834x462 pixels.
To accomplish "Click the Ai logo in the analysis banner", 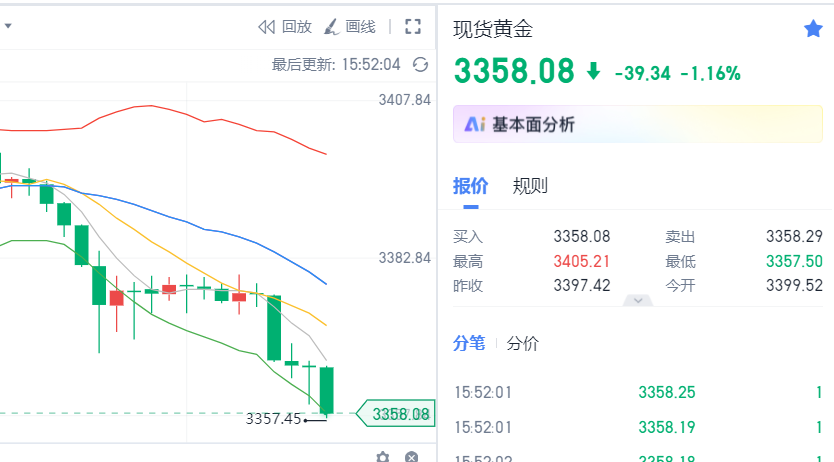I will tap(474, 124).
